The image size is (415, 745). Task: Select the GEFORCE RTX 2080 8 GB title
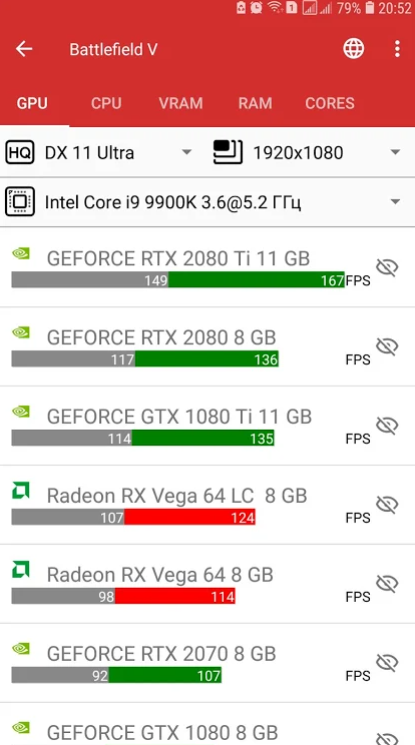point(161,337)
